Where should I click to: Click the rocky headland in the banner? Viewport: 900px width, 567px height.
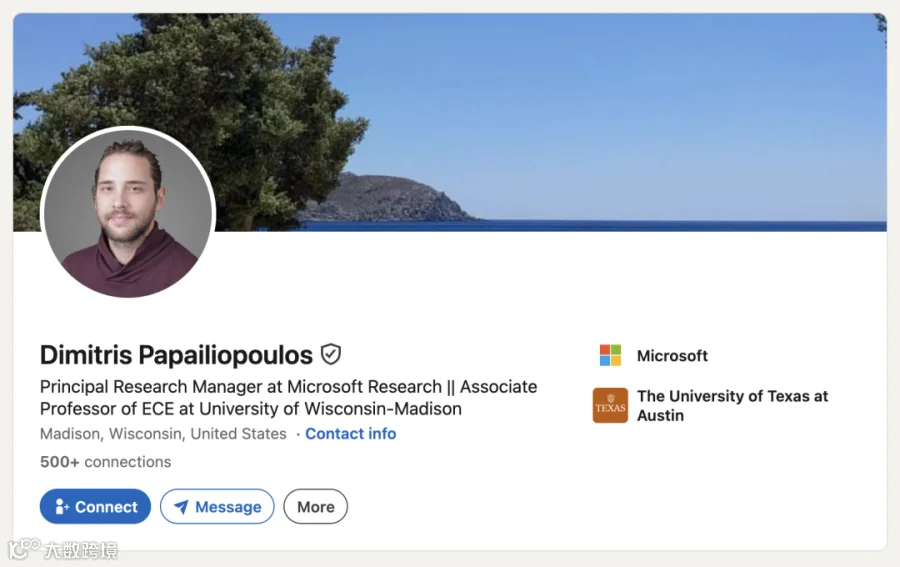pos(390,198)
